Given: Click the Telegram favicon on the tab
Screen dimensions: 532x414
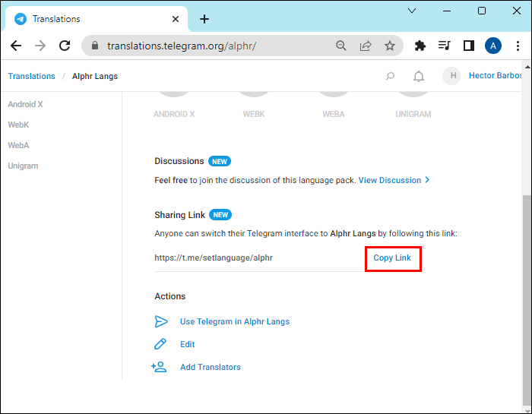Looking at the screenshot, I should [21, 19].
